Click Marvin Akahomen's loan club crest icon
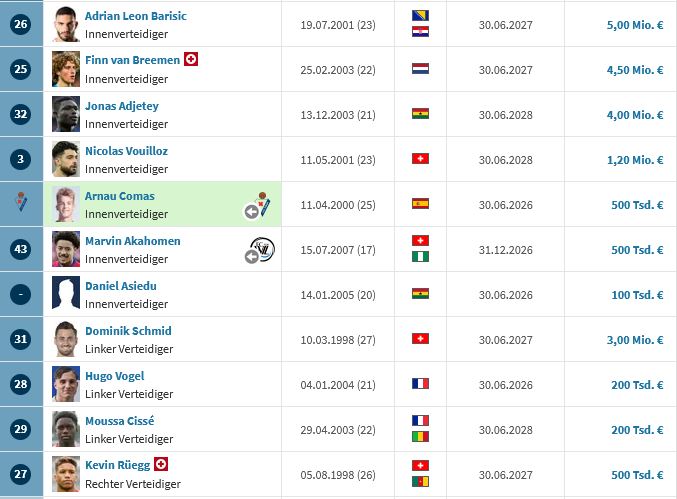677x499 pixels. [262, 249]
